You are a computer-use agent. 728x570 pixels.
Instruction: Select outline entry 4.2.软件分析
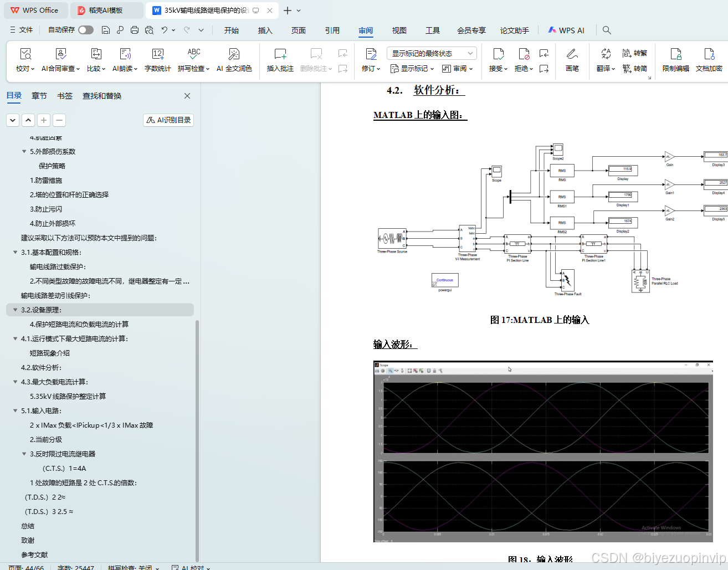(x=42, y=367)
